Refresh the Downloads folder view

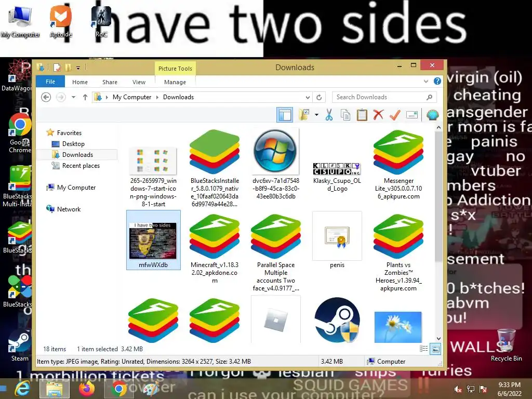[x=319, y=97]
